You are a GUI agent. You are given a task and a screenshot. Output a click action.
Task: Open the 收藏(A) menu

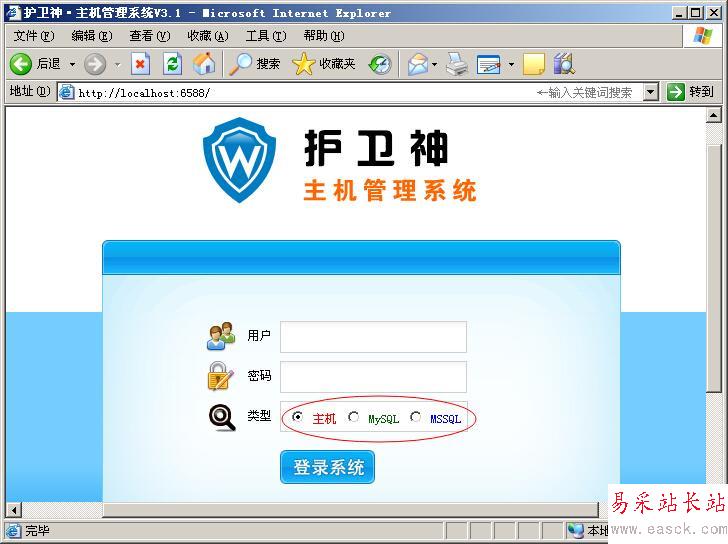208,36
